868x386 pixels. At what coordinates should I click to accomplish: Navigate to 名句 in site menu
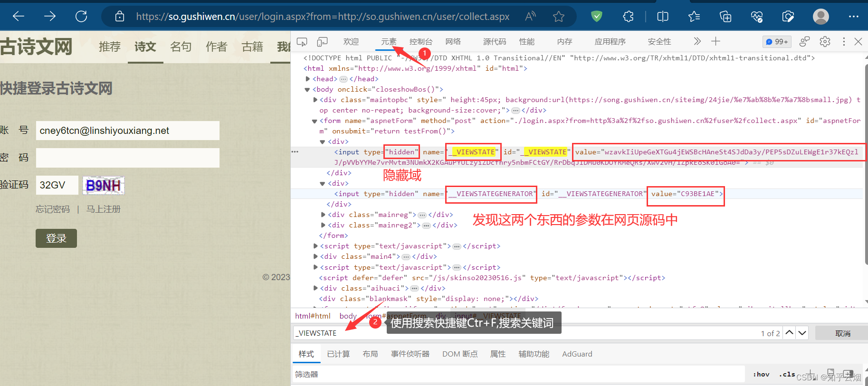tap(181, 47)
